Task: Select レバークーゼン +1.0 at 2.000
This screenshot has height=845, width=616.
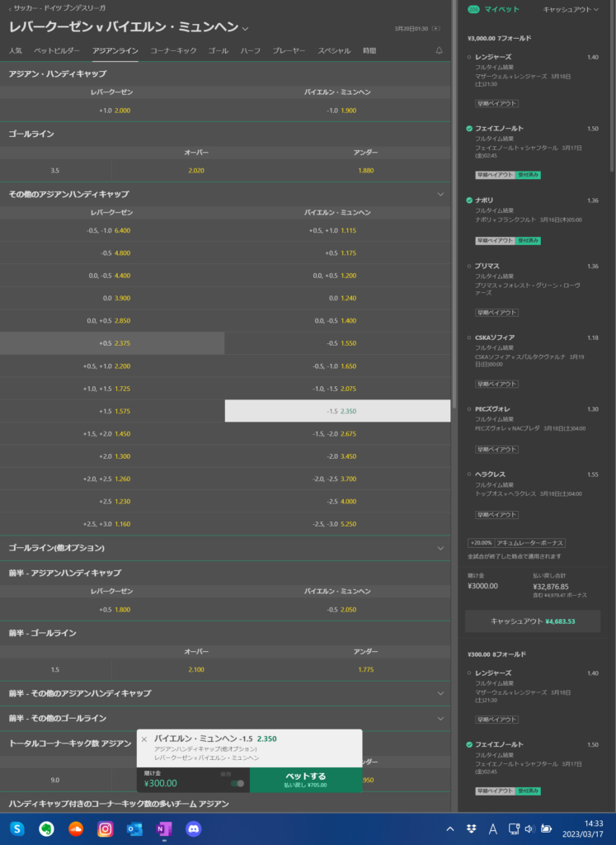Action: coord(112,111)
